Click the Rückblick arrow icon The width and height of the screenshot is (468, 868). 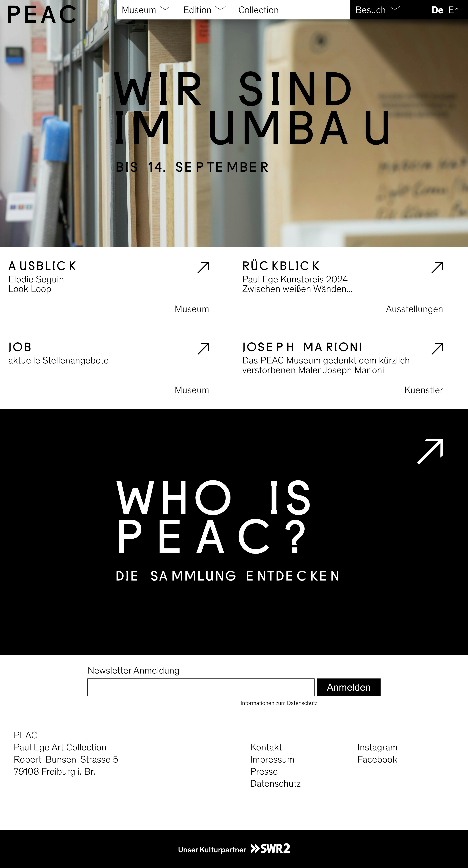437,267
